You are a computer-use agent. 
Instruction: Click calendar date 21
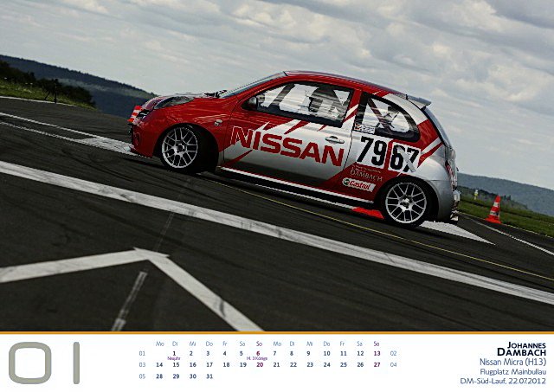pos(276,365)
